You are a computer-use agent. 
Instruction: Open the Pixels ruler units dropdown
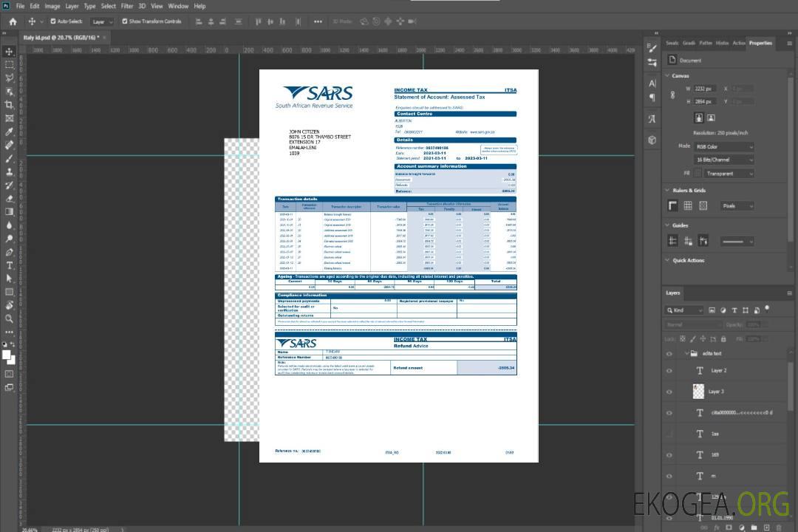pyautogui.click(x=737, y=205)
